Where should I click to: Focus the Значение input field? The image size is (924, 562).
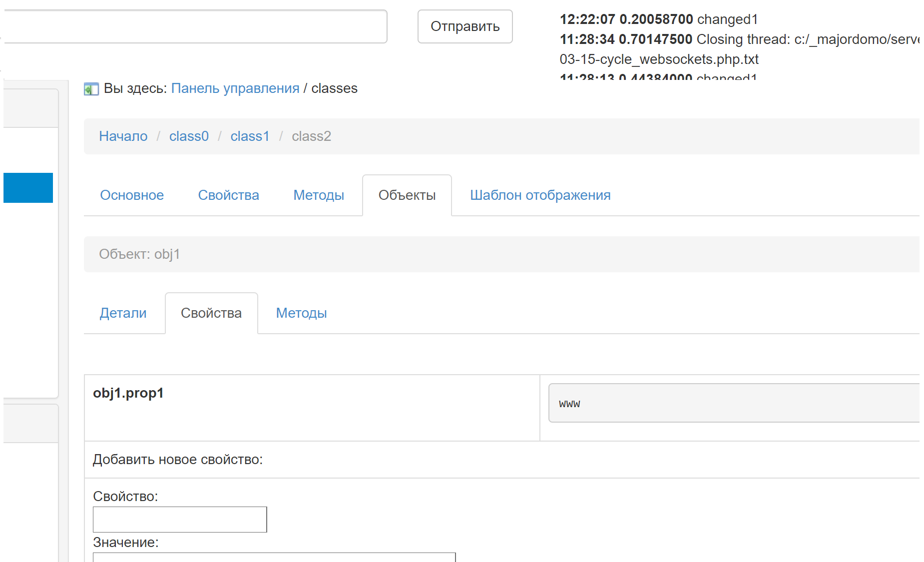tap(274, 557)
